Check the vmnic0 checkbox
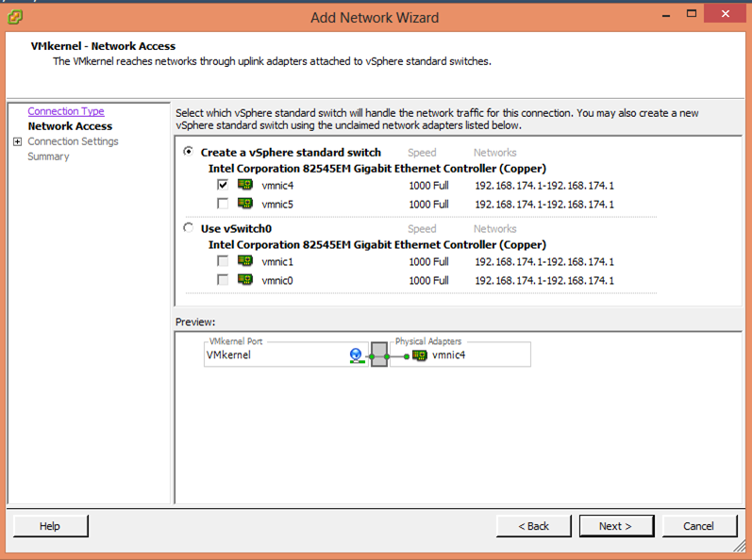This screenshot has width=752, height=560. click(x=223, y=280)
